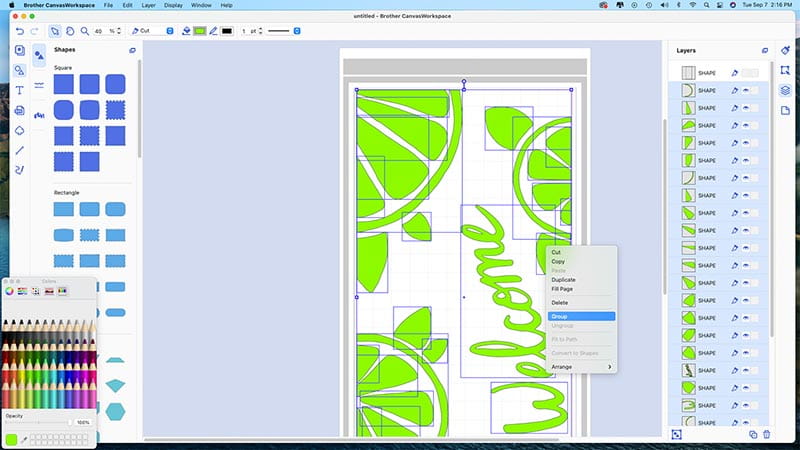
Task: Select the straight line drawing tool
Action: pos(20,150)
